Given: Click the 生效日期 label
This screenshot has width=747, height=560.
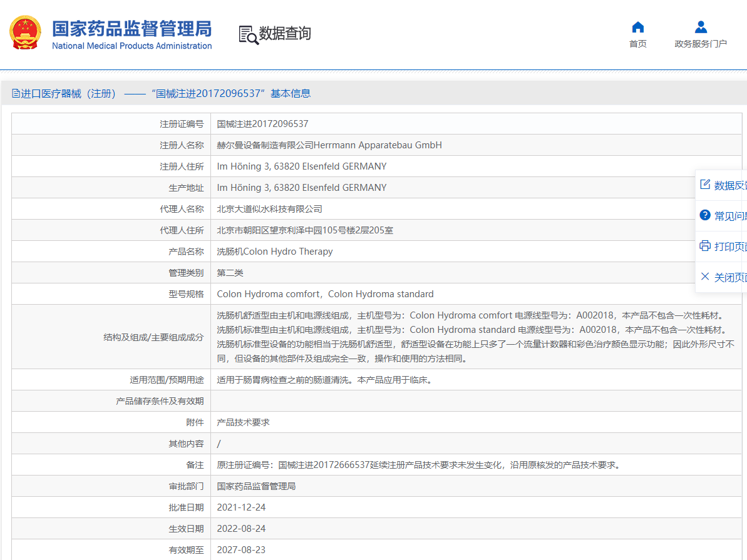Looking at the screenshot, I should click(186, 529).
